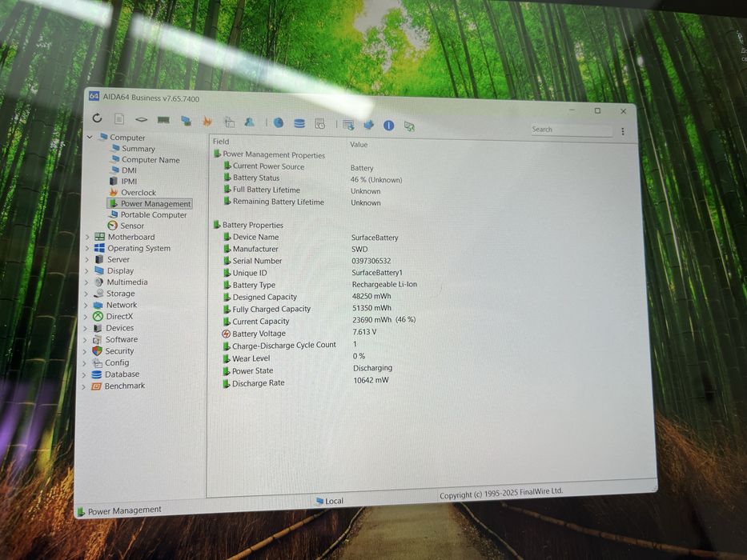Screen dimensions: 747x560
Task: Select the Battery Voltage row icon
Action: click(227, 334)
